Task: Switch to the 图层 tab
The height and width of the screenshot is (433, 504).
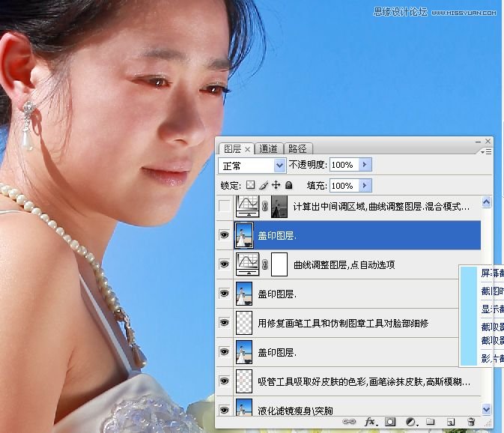Action: [x=233, y=149]
